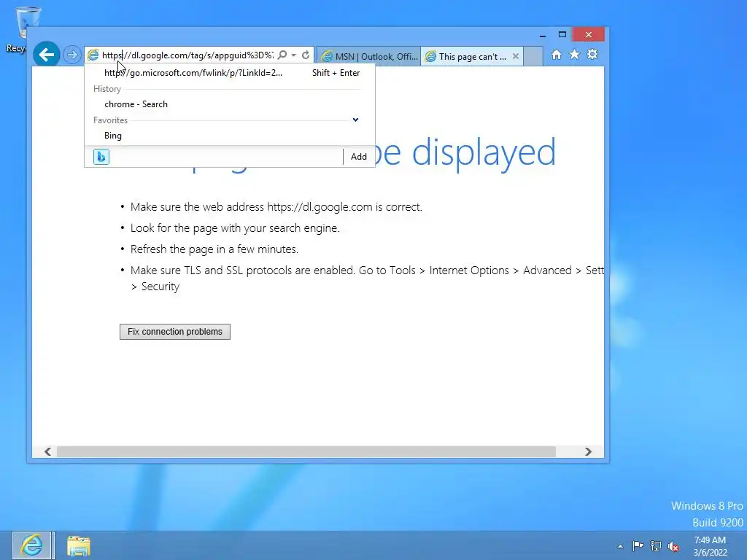Click Fix connection problems button

pyautogui.click(x=175, y=332)
